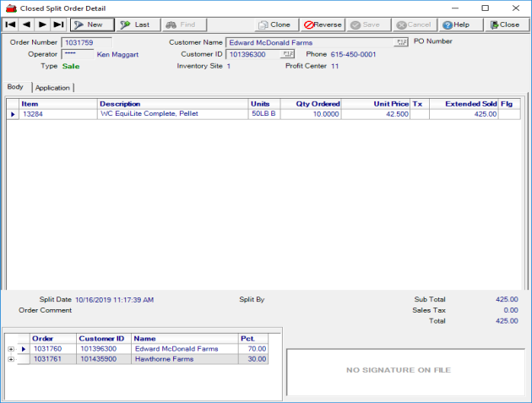Switch to the Application tab

pos(52,88)
